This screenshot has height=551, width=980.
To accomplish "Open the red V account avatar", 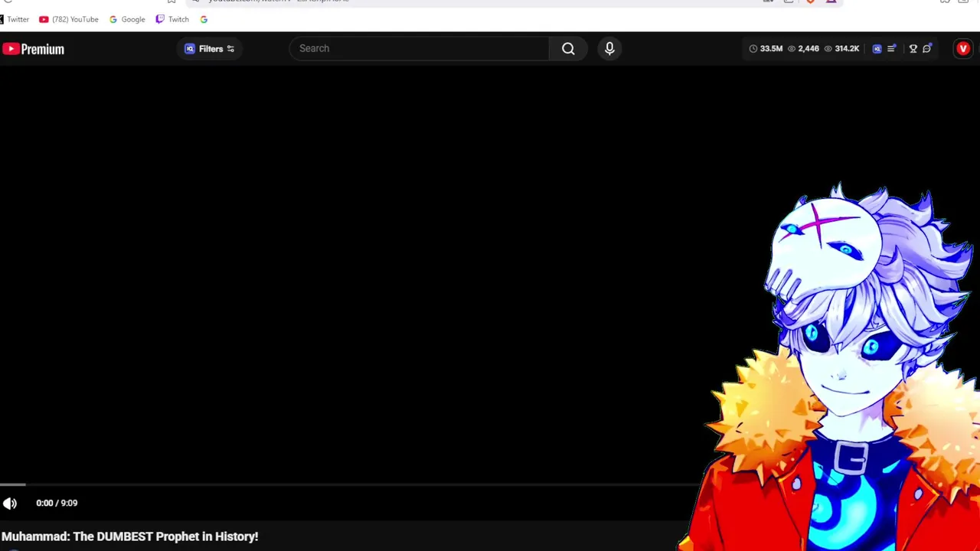I will pyautogui.click(x=963, y=49).
